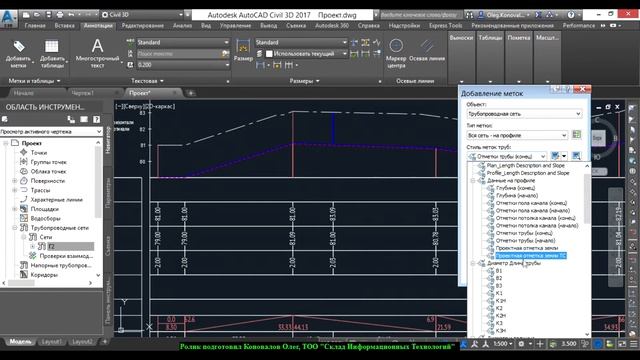Open the text style Standard dropdown
This screenshot has height=360, width=640.
(x=183, y=42)
